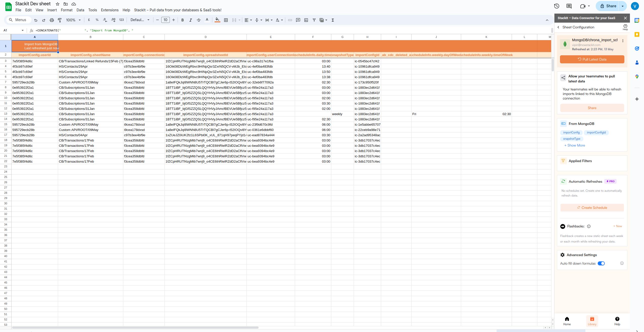Toggle bold formatting
This screenshot has height=332, width=644.
(x=183, y=20)
